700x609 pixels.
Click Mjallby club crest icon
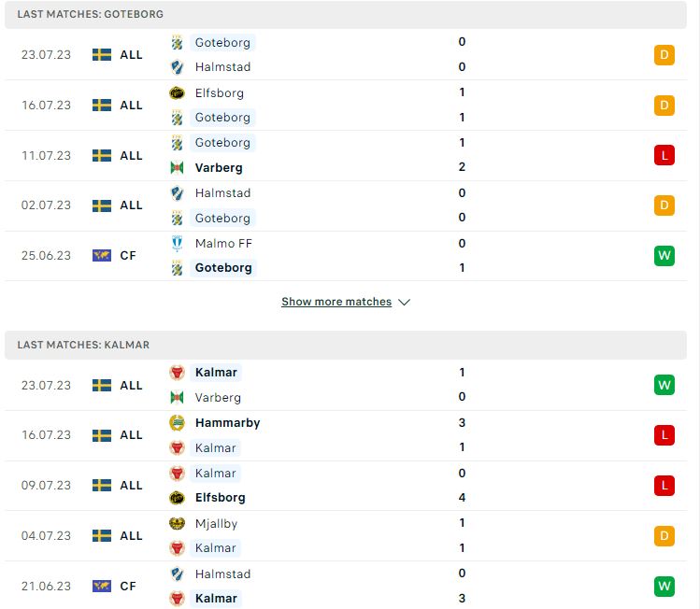point(177,523)
